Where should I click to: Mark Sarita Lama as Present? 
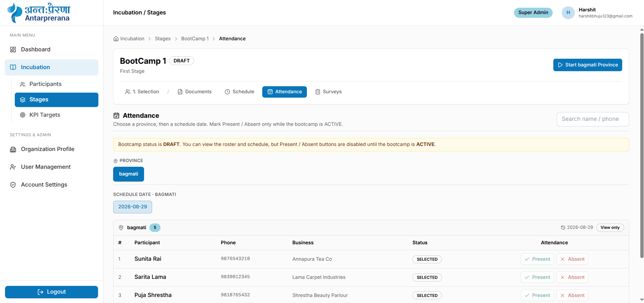pos(537,277)
